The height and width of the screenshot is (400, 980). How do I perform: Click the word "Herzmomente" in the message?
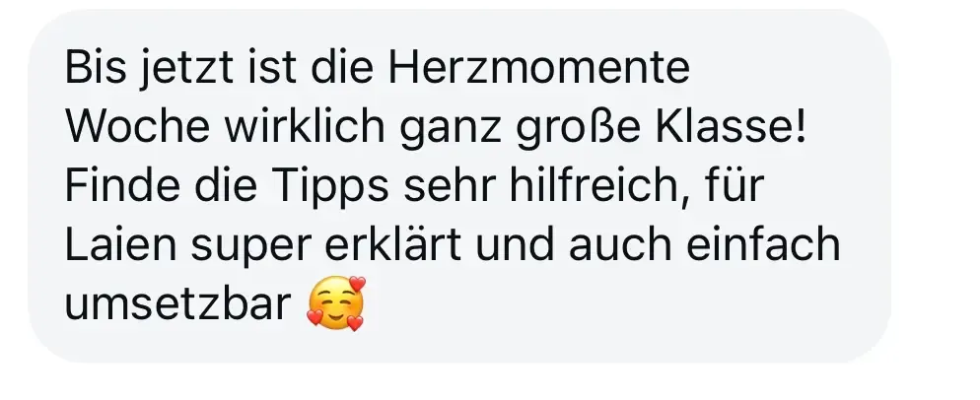click(x=538, y=67)
